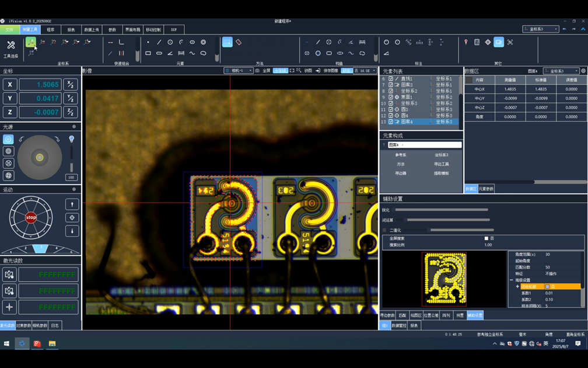Switch to the 元素参数 tab
This screenshot has width=588, height=368.
(486, 189)
